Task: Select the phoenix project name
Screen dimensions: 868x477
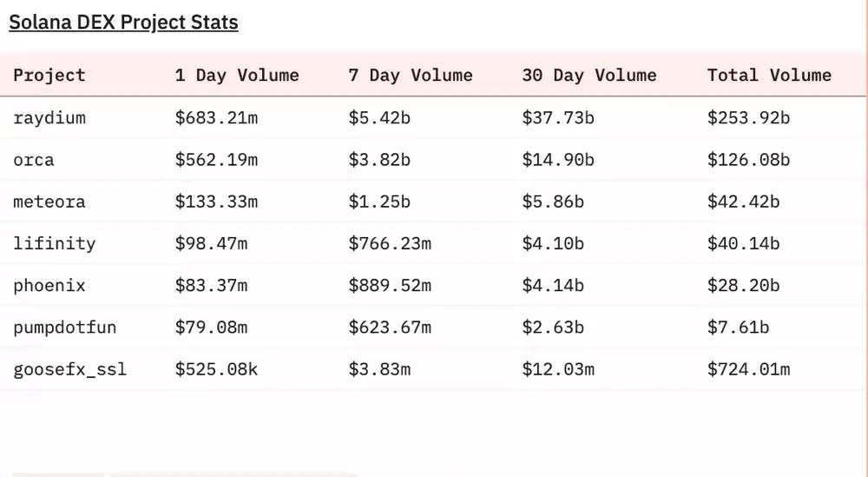Action: click(x=49, y=285)
